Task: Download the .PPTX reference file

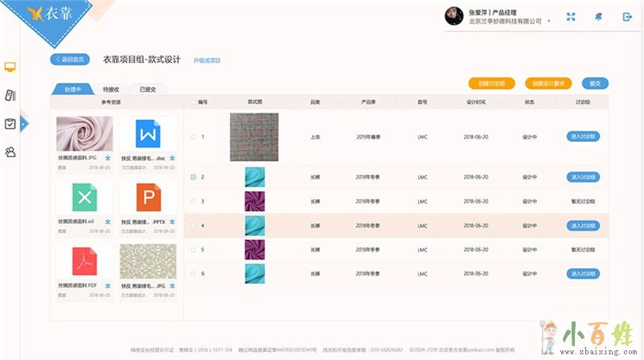Action: tap(173, 221)
